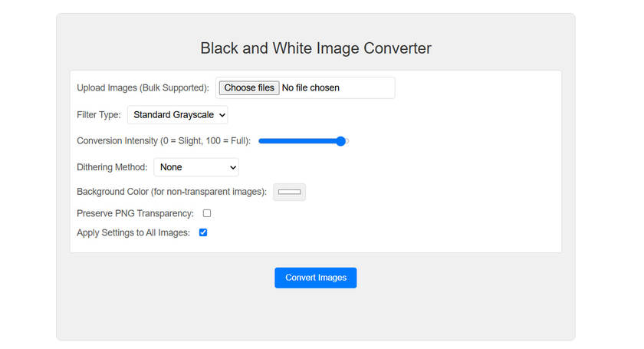The image size is (644, 349).
Task: Click the 'Preserve PNG Transparency:' label text
Action: tap(135, 213)
